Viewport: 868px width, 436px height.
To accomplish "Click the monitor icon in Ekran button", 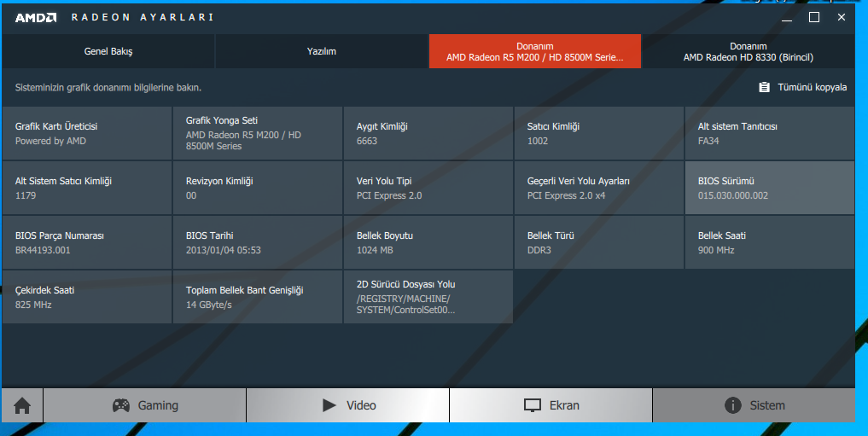I will coord(533,405).
